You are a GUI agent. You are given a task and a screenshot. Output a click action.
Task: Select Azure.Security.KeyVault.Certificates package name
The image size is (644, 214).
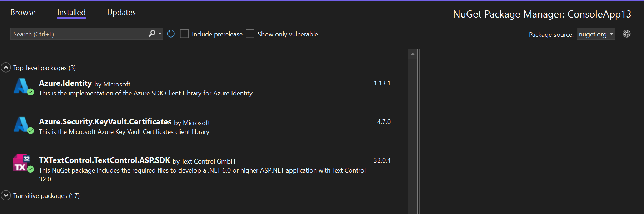tap(105, 122)
